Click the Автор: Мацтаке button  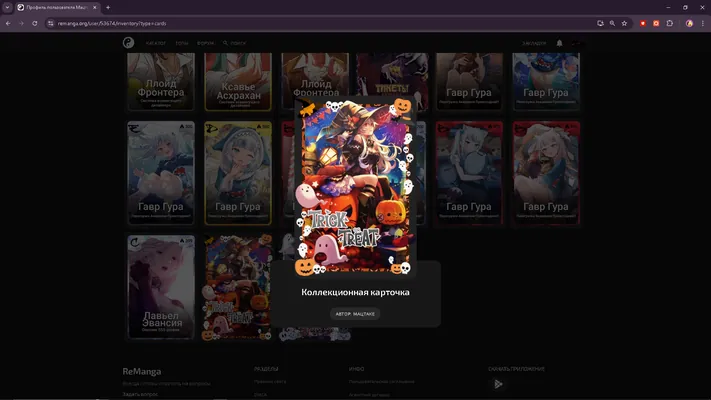click(x=355, y=314)
